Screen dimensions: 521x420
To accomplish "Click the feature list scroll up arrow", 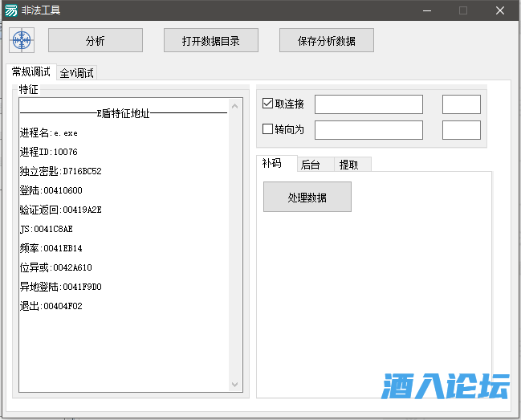I will click(x=234, y=105).
